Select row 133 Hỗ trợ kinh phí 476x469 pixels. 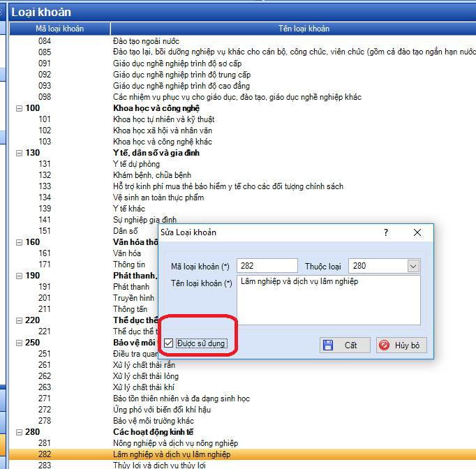coord(243,186)
